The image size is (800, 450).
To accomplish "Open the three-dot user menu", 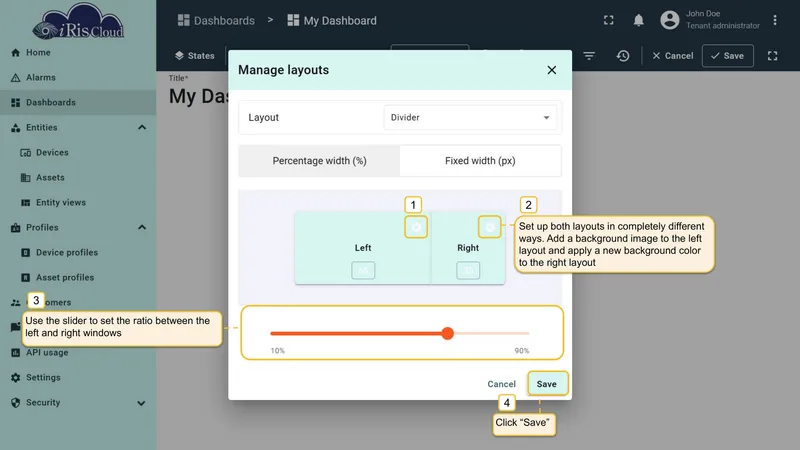I will click(x=774, y=20).
